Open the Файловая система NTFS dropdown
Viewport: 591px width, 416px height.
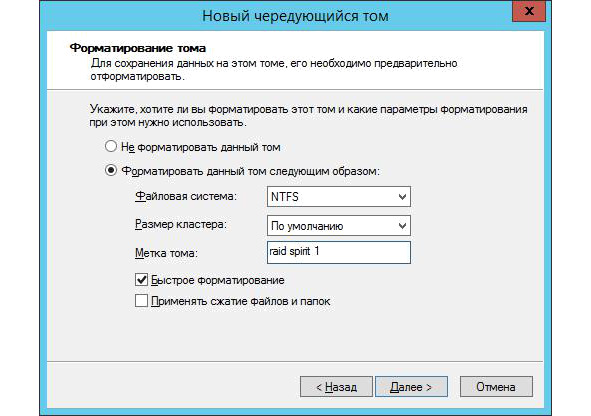coord(338,196)
